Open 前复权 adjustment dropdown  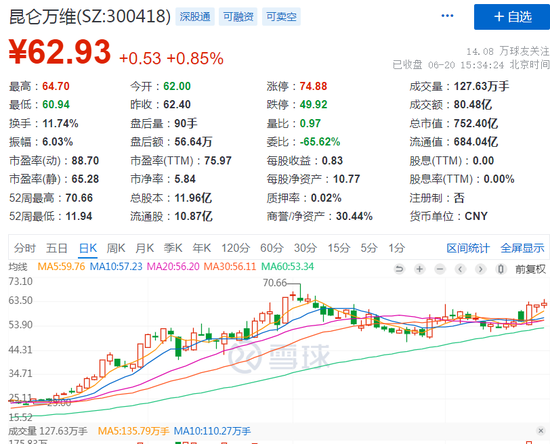click(x=530, y=269)
